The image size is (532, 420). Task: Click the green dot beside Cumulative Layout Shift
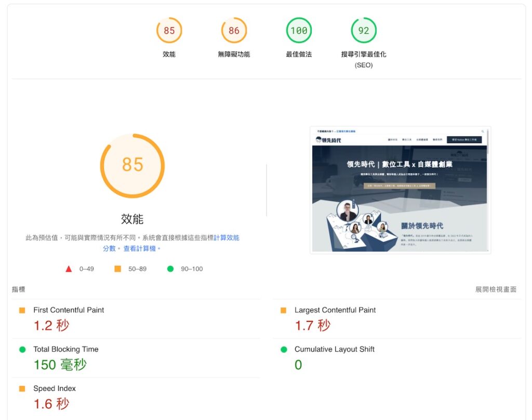(x=284, y=349)
